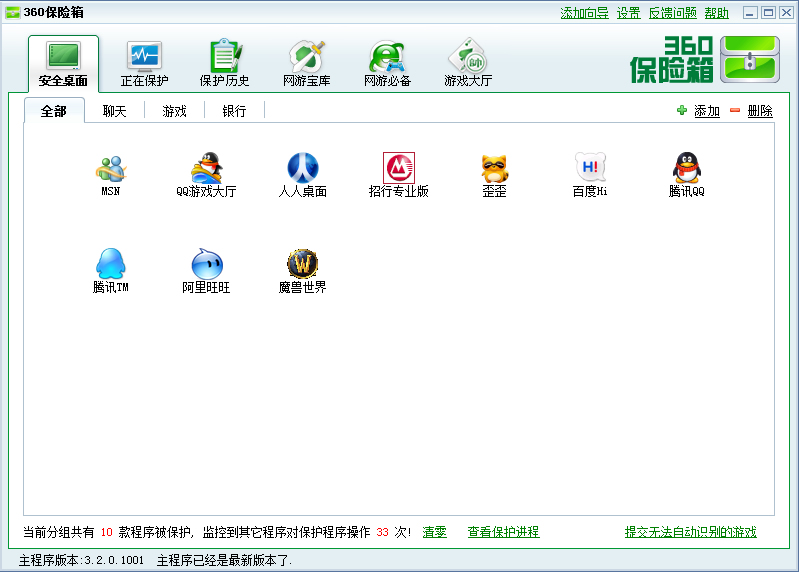Open the 设置 link
The image size is (799, 572).
point(628,13)
